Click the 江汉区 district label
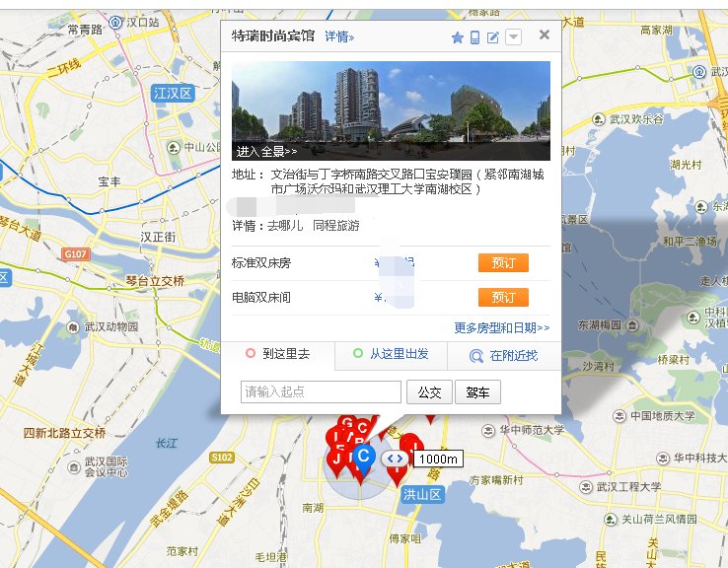The image size is (728, 568). point(173,94)
